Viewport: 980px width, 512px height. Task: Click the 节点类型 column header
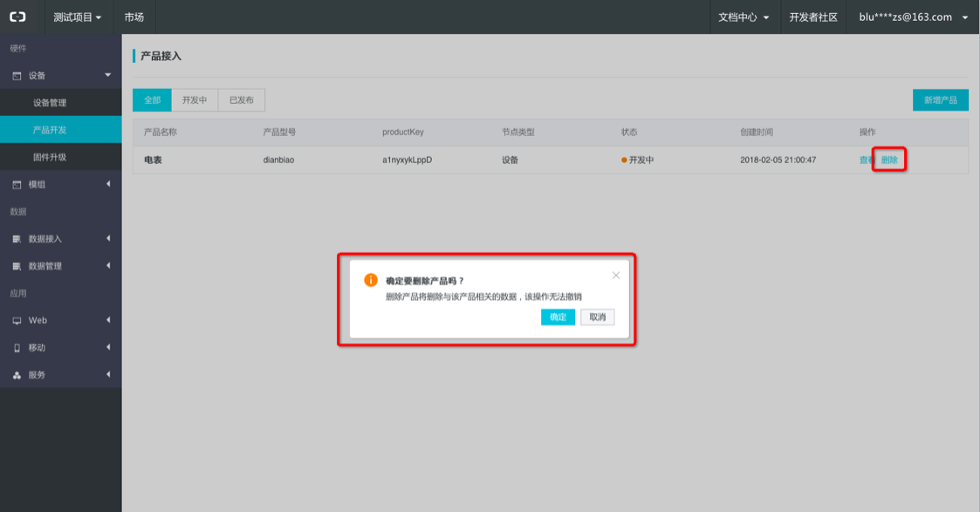pyautogui.click(x=518, y=132)
